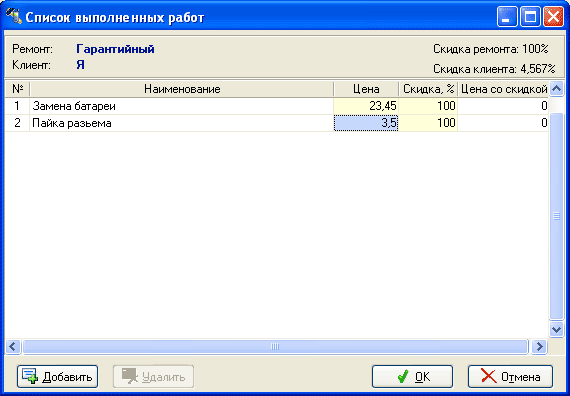Click the price cell 23,45
The width and height of the screenshot is (570, 396).
[366, 106]
